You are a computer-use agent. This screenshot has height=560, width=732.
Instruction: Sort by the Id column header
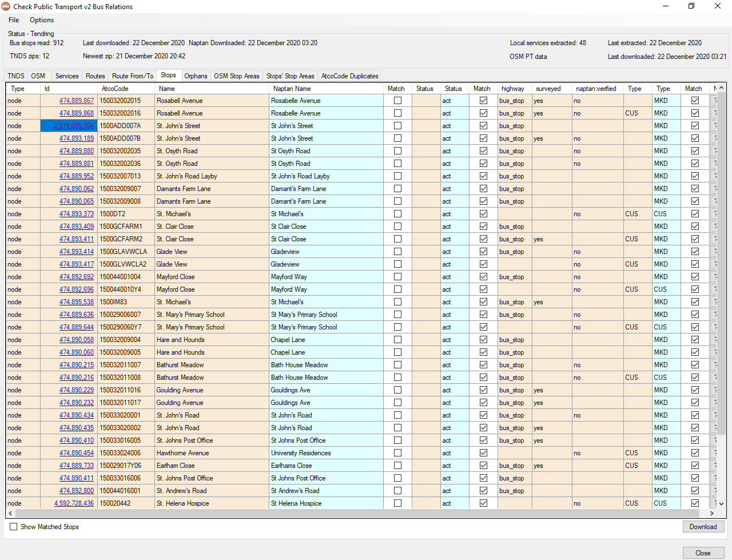(69, 89)
